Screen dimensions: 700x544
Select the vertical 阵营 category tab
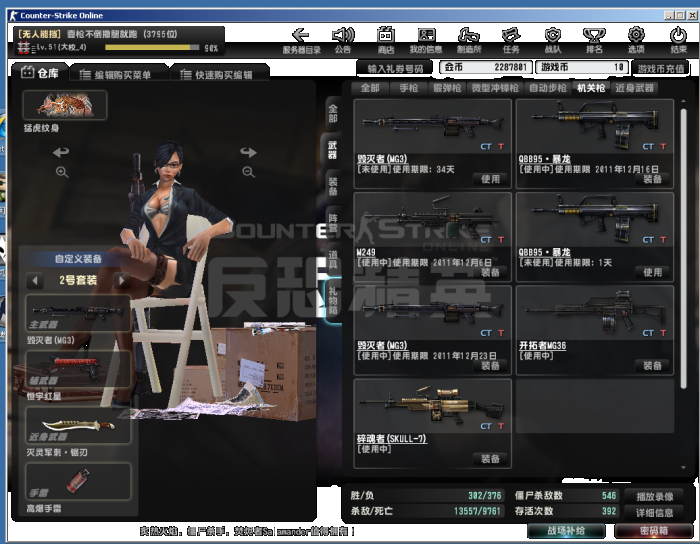point(333,223)
